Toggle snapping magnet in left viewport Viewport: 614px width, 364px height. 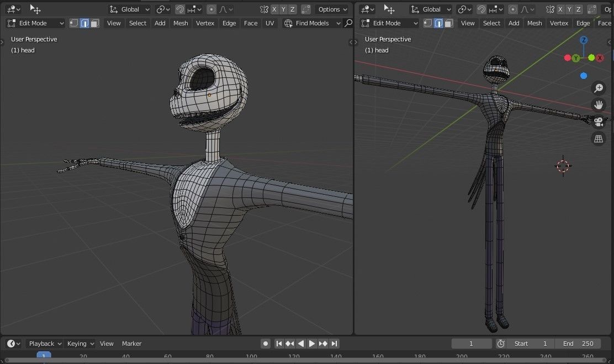coord(180,9)
